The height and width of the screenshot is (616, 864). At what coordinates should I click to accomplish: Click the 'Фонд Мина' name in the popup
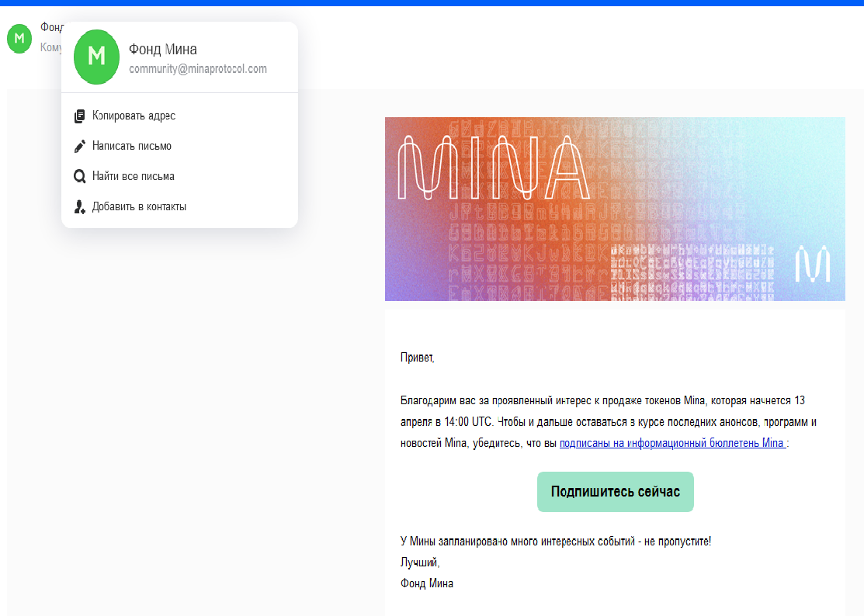pyautogui.click(x=162, y=50)
